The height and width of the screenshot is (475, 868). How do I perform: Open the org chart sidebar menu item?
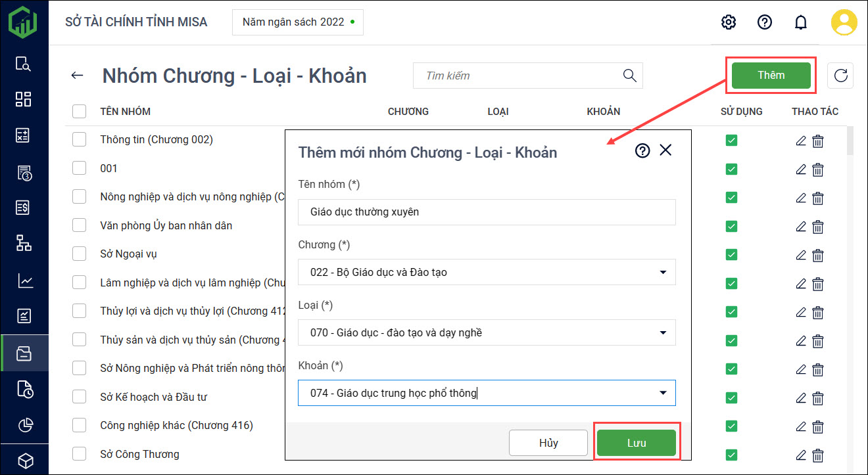(24, 244)
